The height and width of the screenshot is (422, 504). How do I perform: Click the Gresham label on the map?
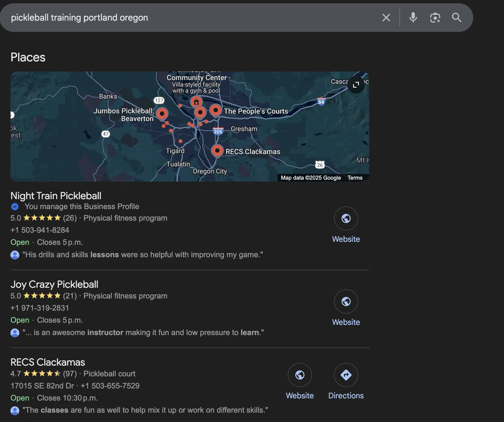[244, 129]
